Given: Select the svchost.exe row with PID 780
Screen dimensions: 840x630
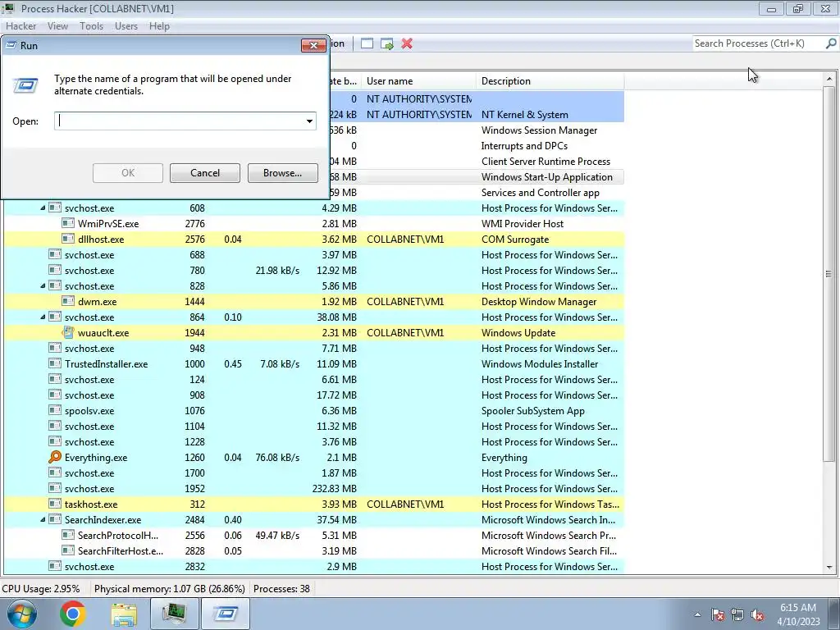Looking at the screenshot, I should point(314,271).
